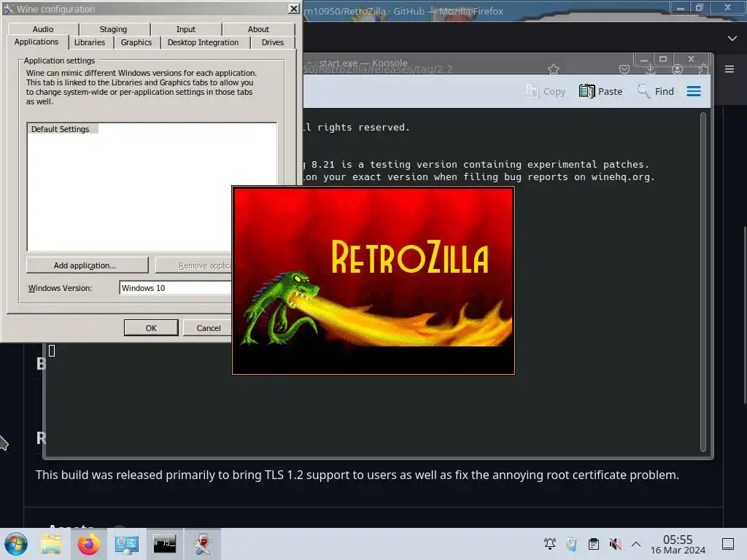
Task: Click the clock showing 05:55
Action: pos(678,544)
